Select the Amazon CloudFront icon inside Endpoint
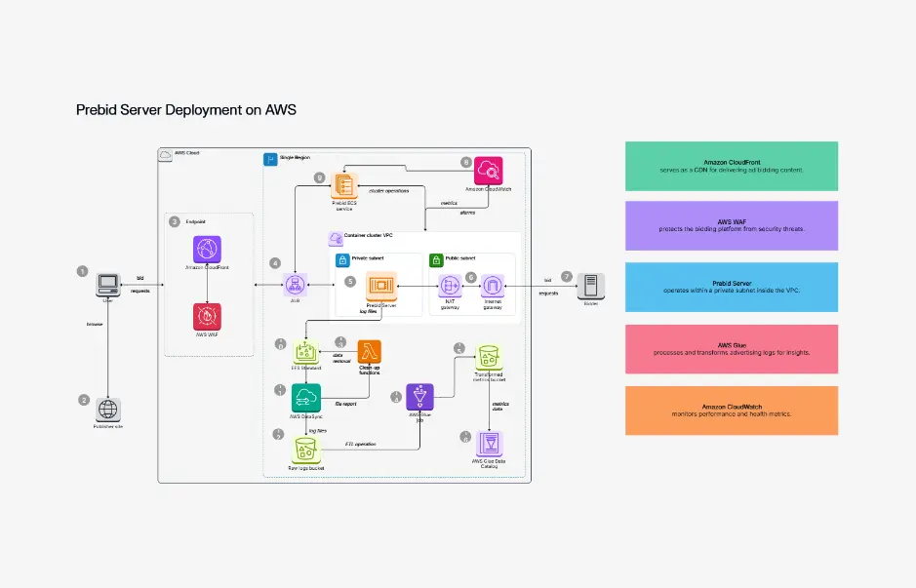Viewport: 916px width, 588px height. (x=206, y=250)
